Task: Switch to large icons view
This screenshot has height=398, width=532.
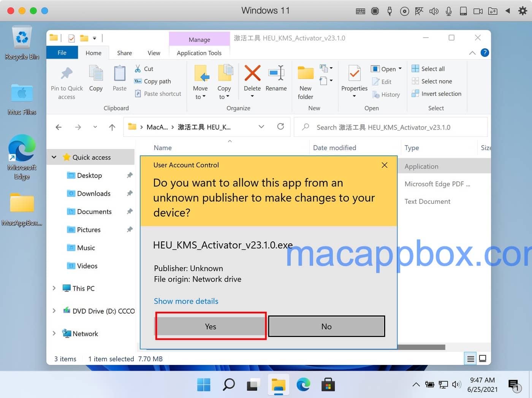Action: click(483, 358)
